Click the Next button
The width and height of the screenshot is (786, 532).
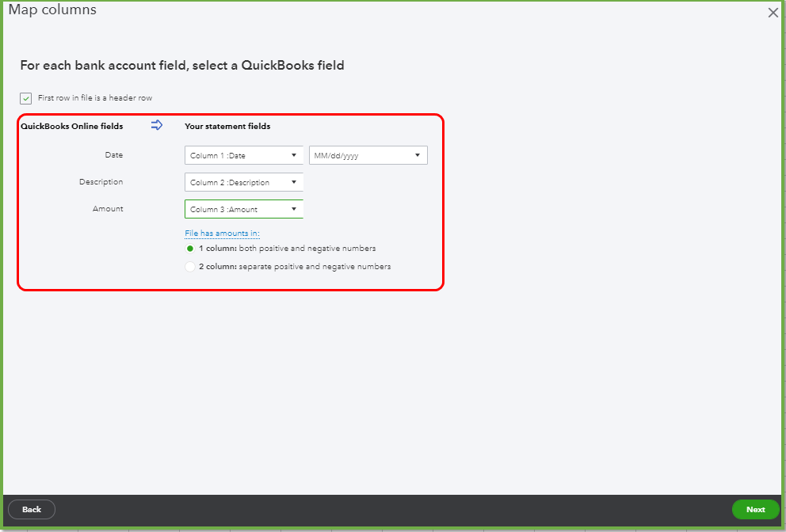click(754, 509)
